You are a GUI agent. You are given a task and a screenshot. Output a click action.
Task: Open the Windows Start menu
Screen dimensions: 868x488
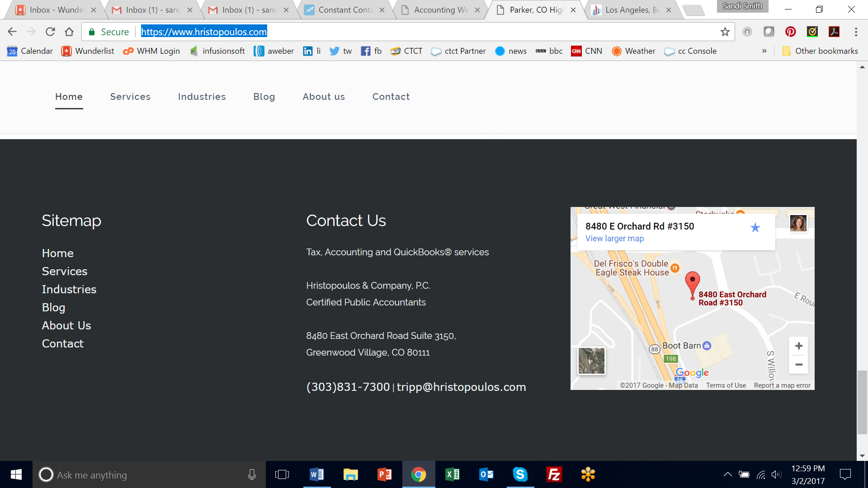pyautogui.click(x=16, y=474)
